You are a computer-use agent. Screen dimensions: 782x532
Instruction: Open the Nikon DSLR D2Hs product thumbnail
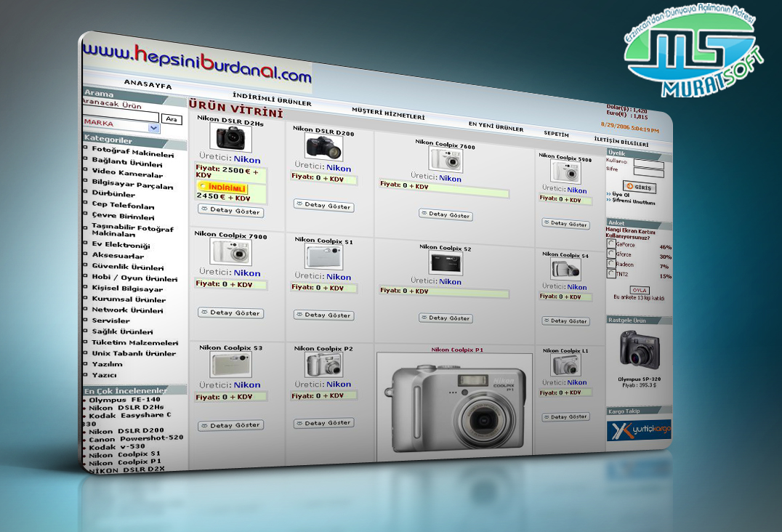pyautogui.click(x=230, y=137)
